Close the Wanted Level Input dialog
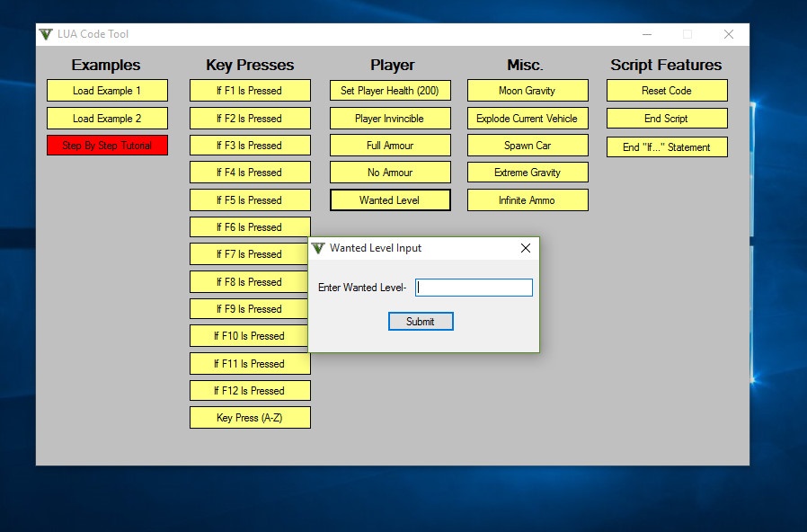This screenshot has width=807, height=532. pyautogui.click(x=526, y=249)
